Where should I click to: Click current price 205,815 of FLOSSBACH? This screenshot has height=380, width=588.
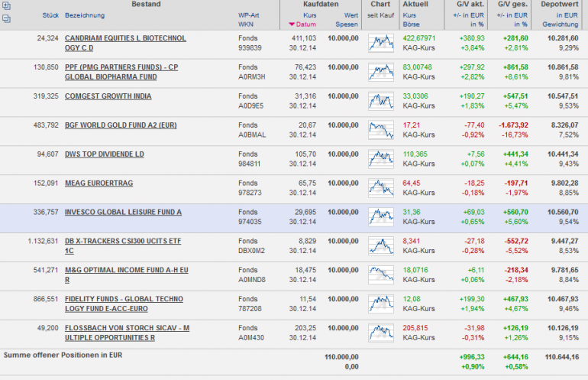click(415, 327)
